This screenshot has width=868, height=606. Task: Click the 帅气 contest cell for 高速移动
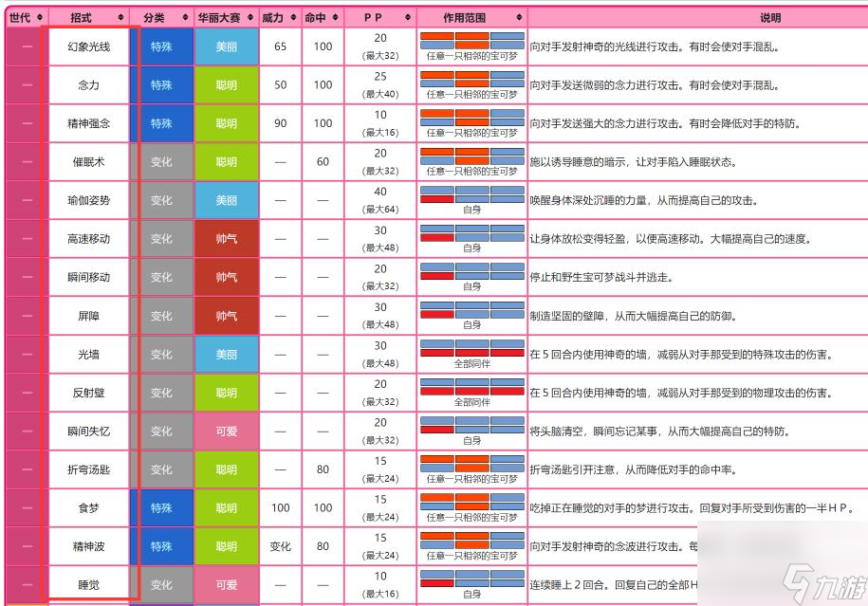(227, 239)
